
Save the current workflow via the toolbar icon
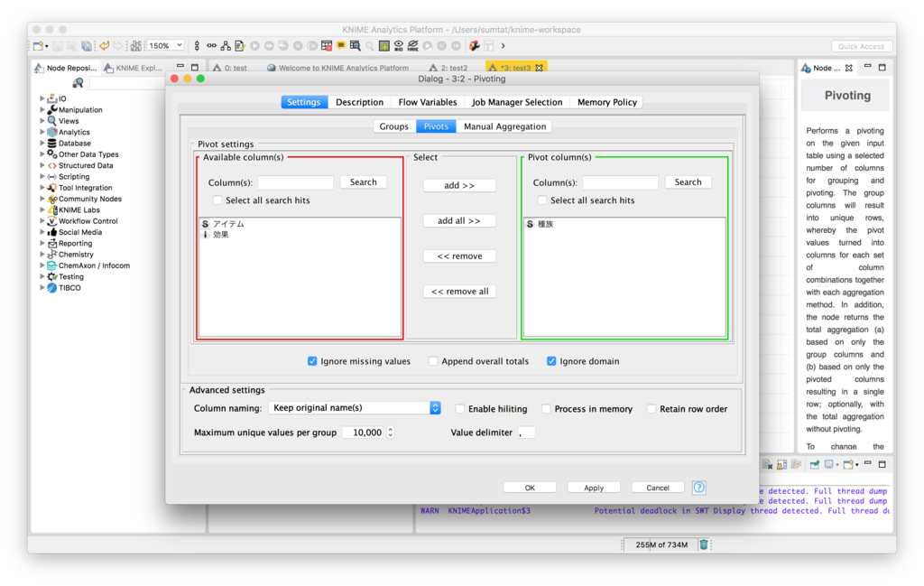pyautogui.click(x=58, y=44)
